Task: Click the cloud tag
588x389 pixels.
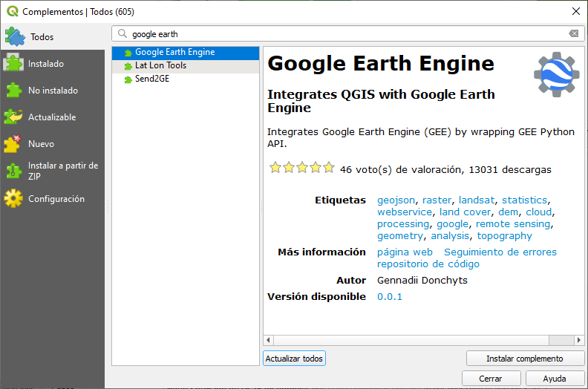Action: pos(538,212)
